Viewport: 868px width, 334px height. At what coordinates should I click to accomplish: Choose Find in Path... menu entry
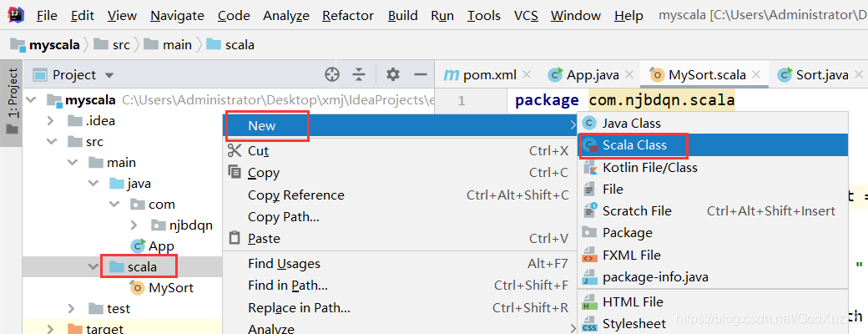[x=400, y=286]
